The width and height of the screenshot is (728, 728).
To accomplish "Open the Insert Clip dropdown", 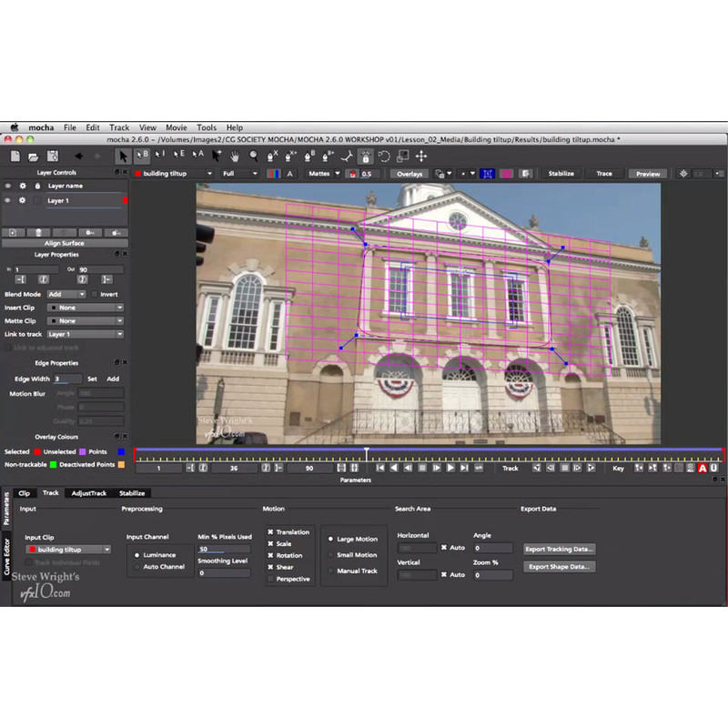I will coord(86,308).
